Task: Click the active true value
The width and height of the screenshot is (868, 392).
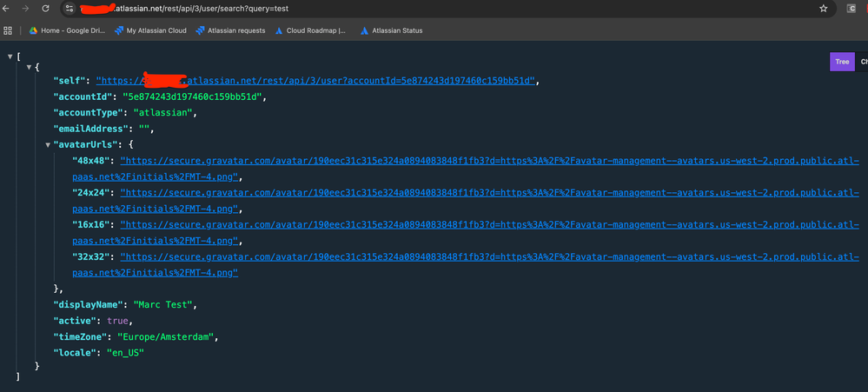Action: coord(118,321)
